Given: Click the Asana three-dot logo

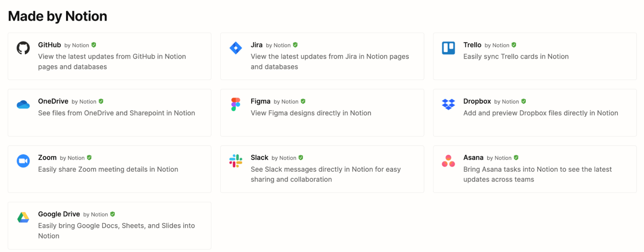Looking at the screenshot, I should (x=448, y=161).
